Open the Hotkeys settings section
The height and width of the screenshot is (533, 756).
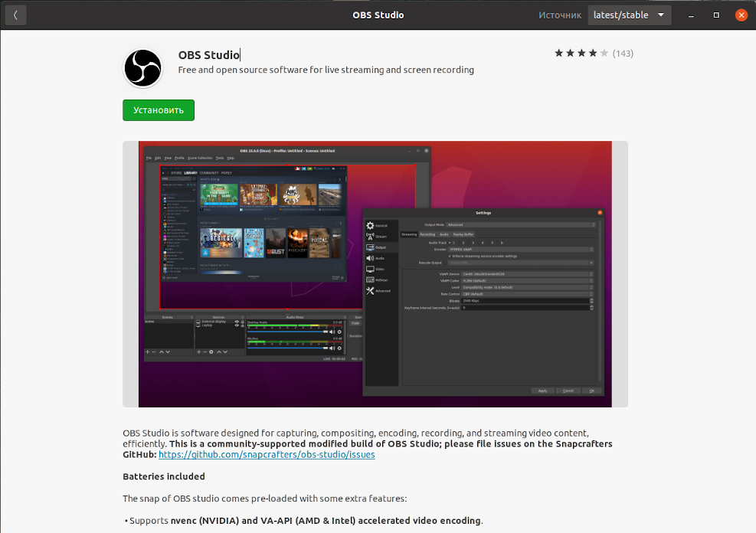[381, 280]
